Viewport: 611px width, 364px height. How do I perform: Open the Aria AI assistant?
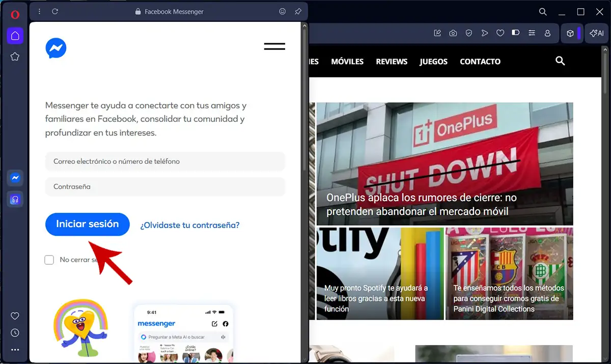[596, 33]
